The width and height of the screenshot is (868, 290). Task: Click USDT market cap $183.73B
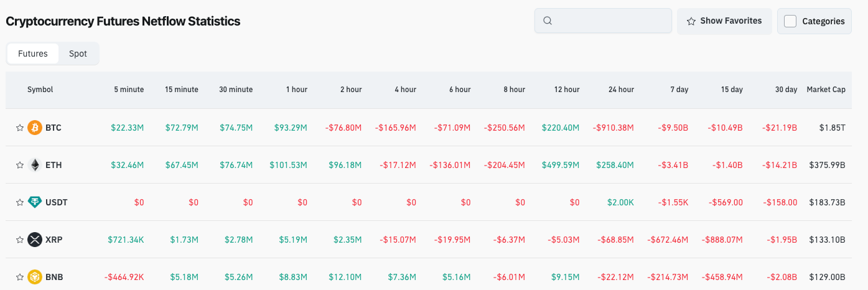[828, 202]
